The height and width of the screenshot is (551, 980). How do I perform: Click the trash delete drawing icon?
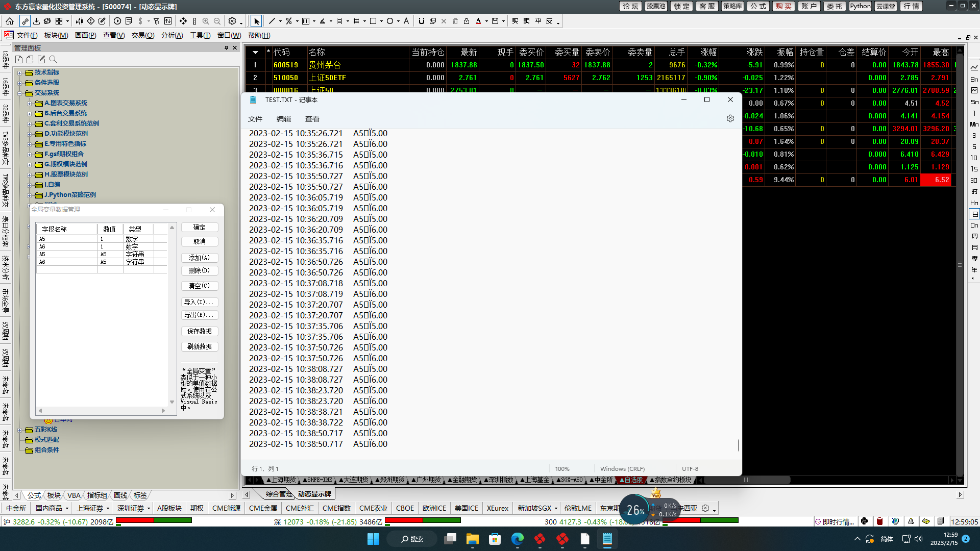click(x=455, y=21)
